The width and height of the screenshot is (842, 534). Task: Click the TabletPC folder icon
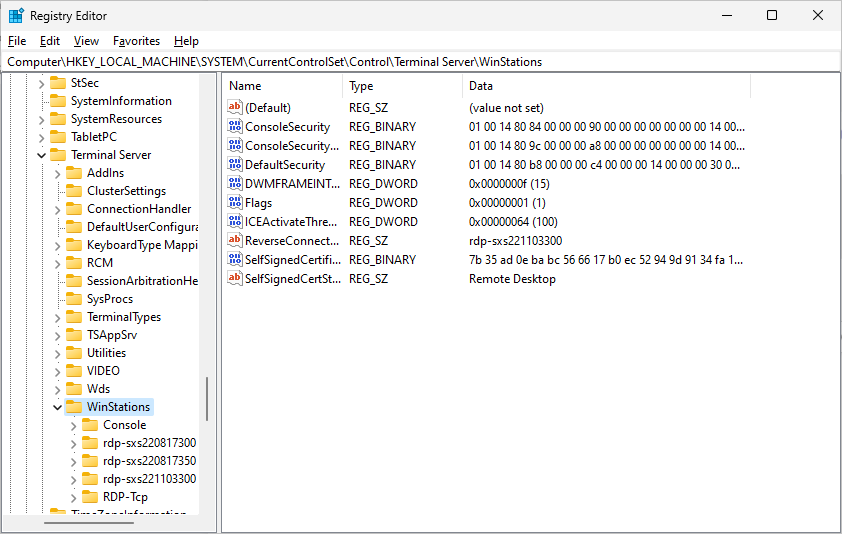click(57, 136)
